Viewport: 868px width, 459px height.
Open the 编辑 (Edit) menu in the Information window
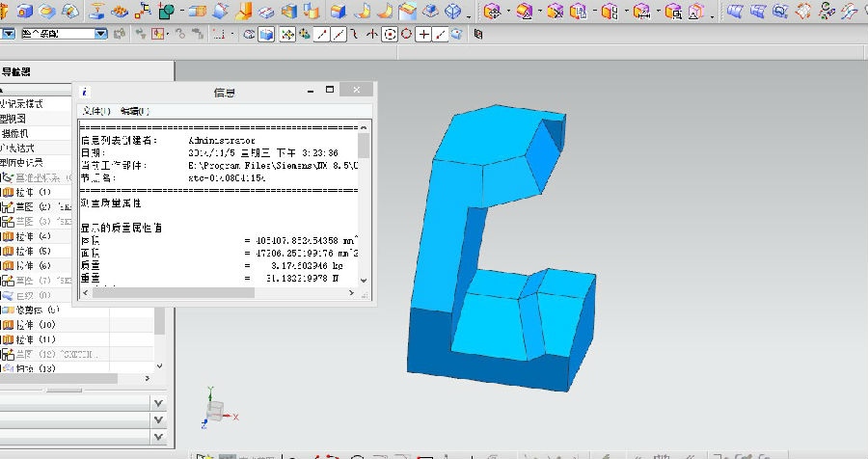(x=135, y=111)
